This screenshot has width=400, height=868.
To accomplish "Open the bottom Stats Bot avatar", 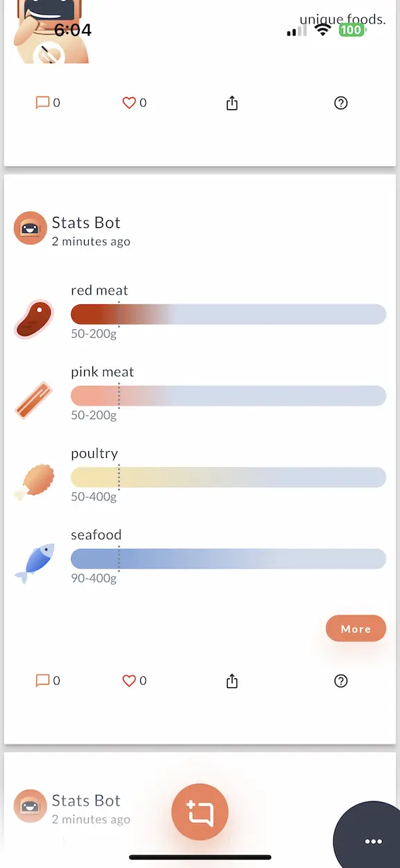I will coord(30,806).
